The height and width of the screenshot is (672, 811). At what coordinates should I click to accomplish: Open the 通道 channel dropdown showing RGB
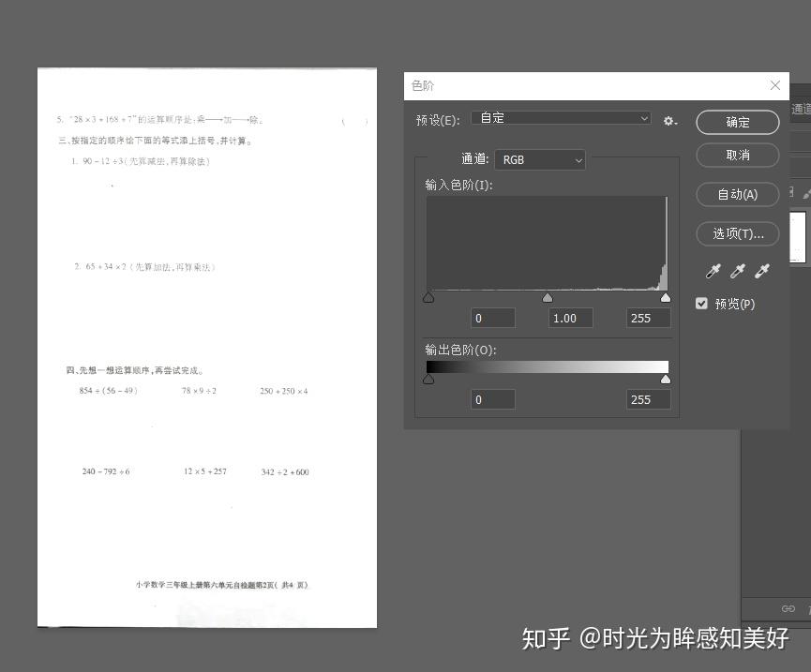pos(540,159)
